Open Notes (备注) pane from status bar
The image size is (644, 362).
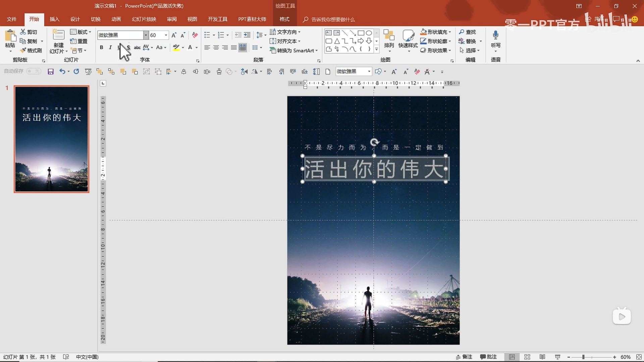(x=464, y=357)
